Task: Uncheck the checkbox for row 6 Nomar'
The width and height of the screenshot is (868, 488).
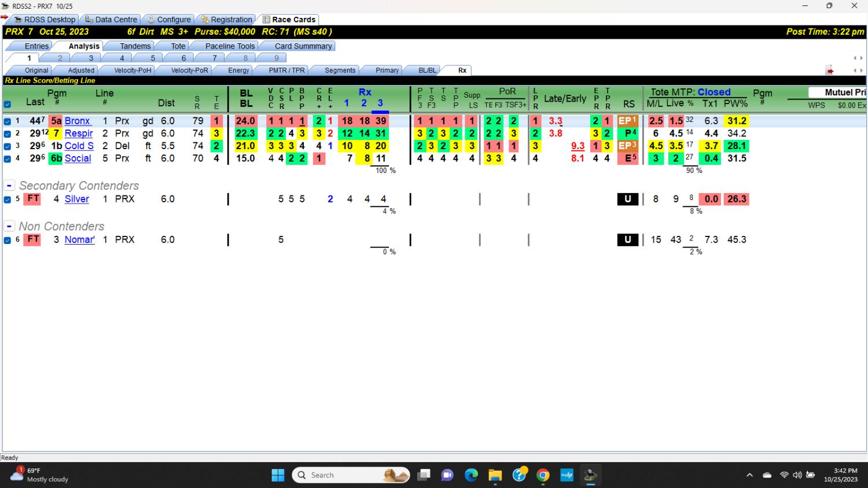Action: (x=8, y=240)
